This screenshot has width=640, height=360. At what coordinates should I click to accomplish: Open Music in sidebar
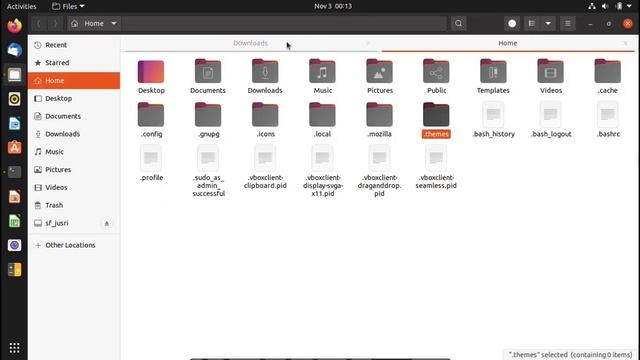pos(74,152)
